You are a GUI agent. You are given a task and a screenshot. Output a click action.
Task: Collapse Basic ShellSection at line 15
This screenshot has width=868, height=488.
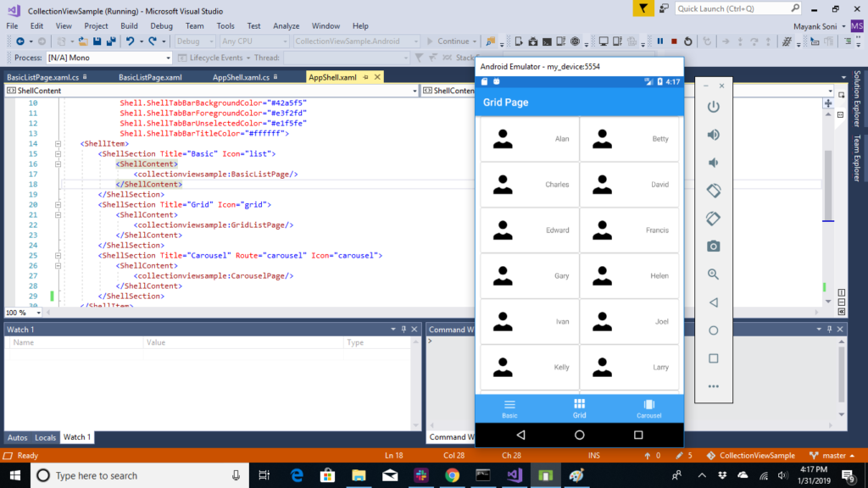58,154
